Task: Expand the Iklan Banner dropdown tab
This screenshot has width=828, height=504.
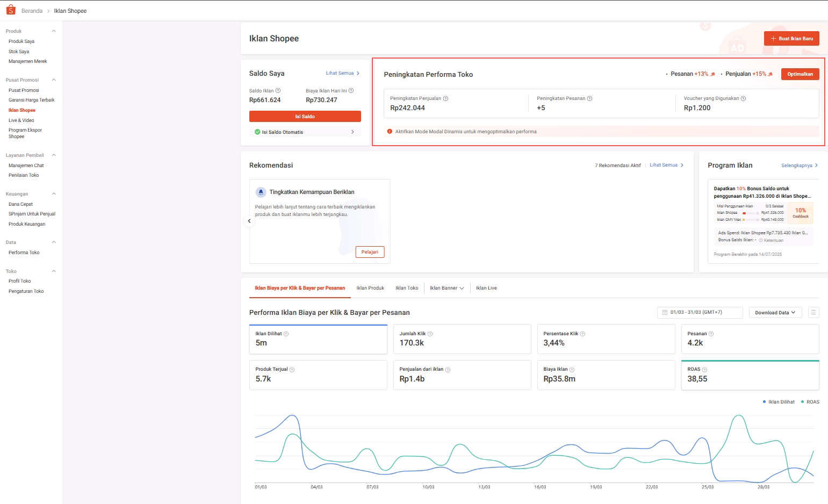Action: pos(447,288)
